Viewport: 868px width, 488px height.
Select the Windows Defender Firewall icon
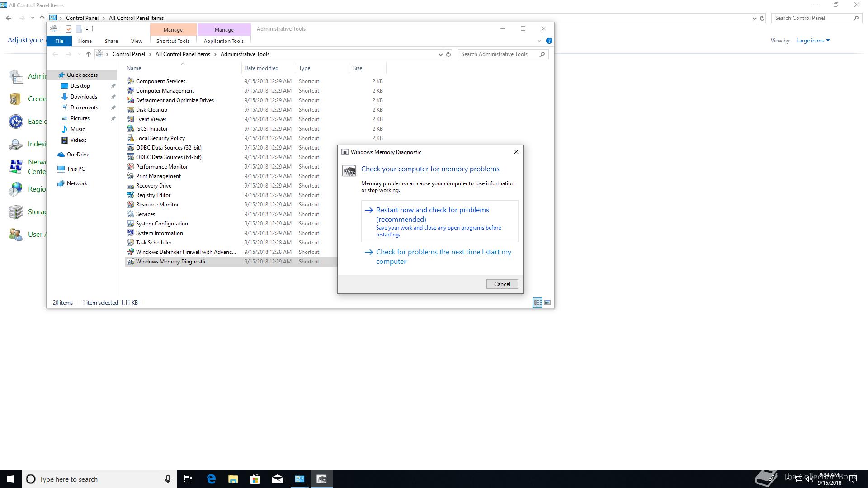click(x=131, y=252)
